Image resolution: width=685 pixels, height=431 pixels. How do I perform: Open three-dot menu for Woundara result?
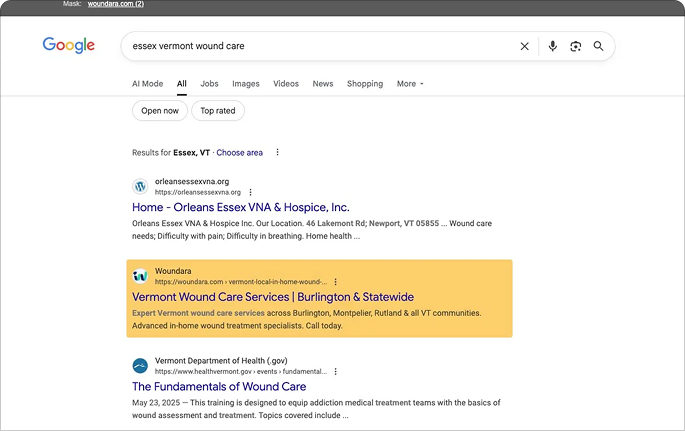tap(336, 282)
